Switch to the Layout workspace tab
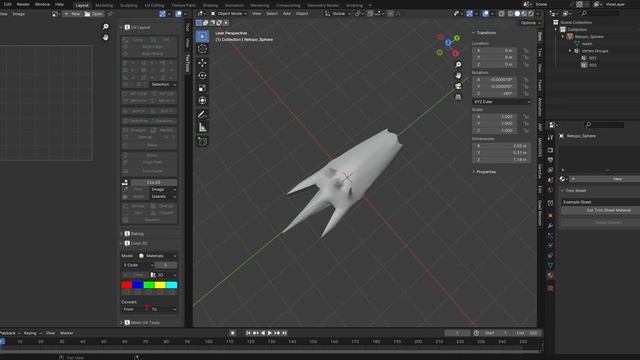Image resolution: width=640 pixels, height=360 pixels. (x=82, y=5)
